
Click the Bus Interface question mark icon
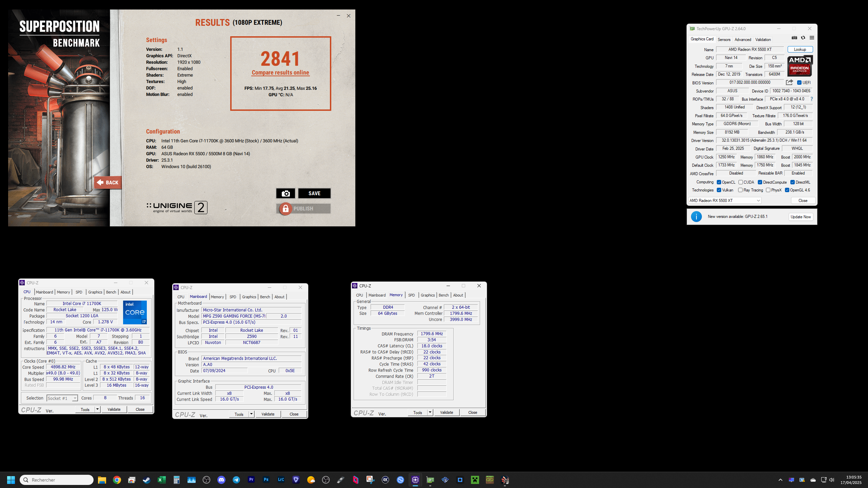pos(811,99)
